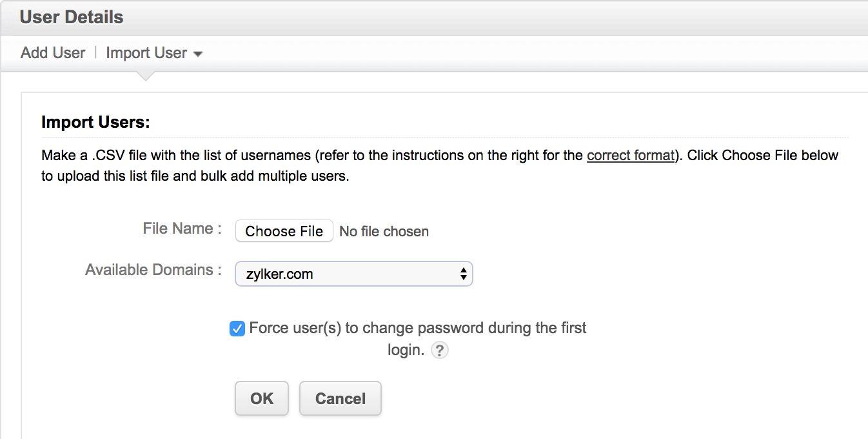Click the question mark help icon
Viewport: 868px width, 439px height.
click(439, 351)
